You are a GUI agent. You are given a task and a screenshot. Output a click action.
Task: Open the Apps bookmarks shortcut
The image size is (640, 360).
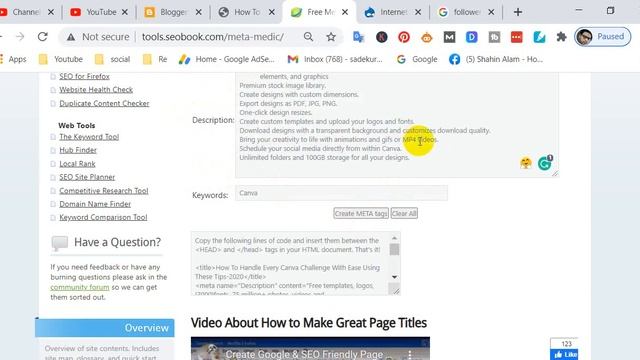point(13,59)
